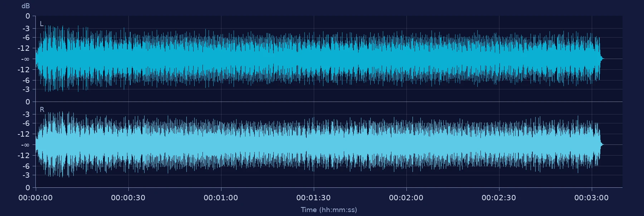Click the L channel label
The width and height of the screenshot is (644, 216).
[x=42, y=24]
